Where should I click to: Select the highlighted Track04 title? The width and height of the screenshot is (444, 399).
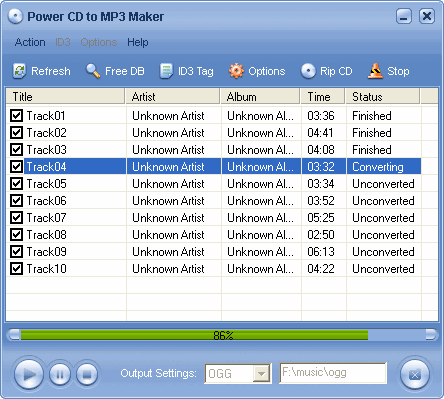point(46,166)
